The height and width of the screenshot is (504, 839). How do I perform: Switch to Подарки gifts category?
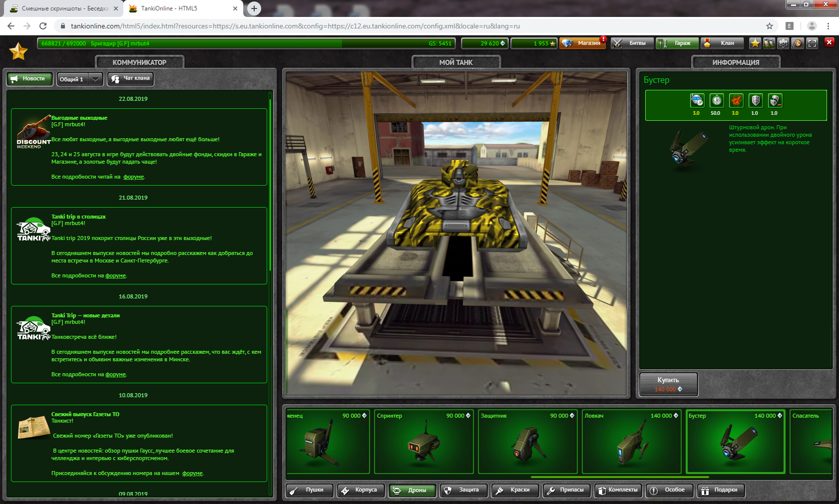721,491
